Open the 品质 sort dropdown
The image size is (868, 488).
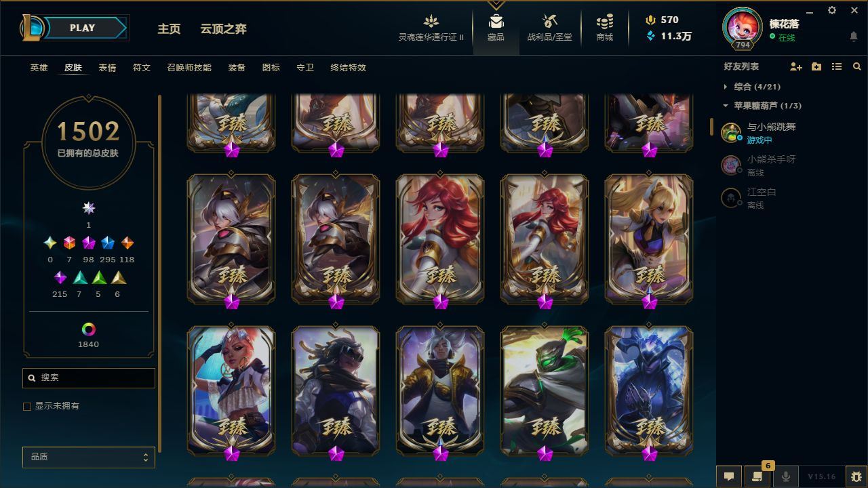pos(89,457)
